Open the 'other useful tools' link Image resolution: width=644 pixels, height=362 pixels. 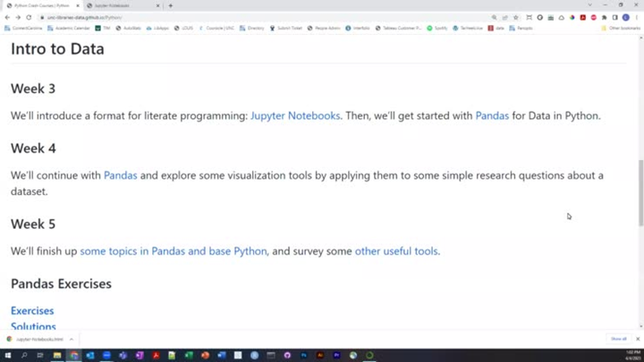[396, 251]
